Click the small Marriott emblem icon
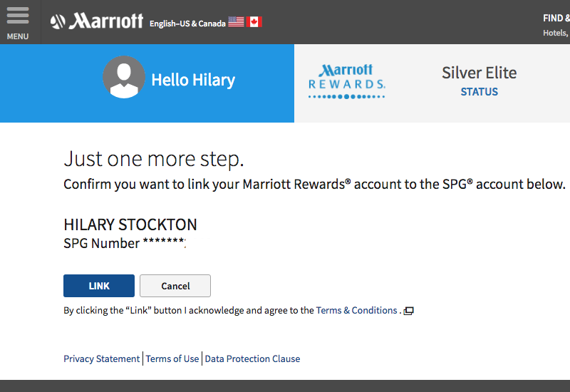The height and width of the screenshot is (392, 570). point(58,21)
